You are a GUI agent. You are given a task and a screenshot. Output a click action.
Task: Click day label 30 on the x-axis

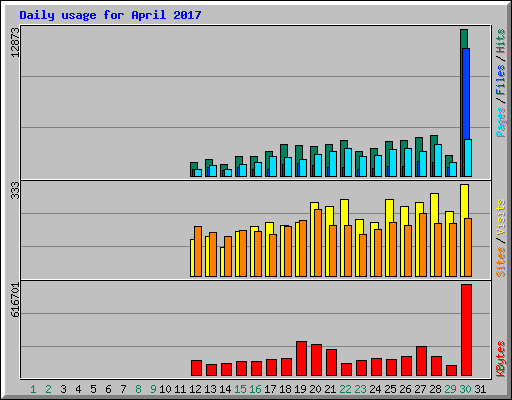[x=465, y=389]
